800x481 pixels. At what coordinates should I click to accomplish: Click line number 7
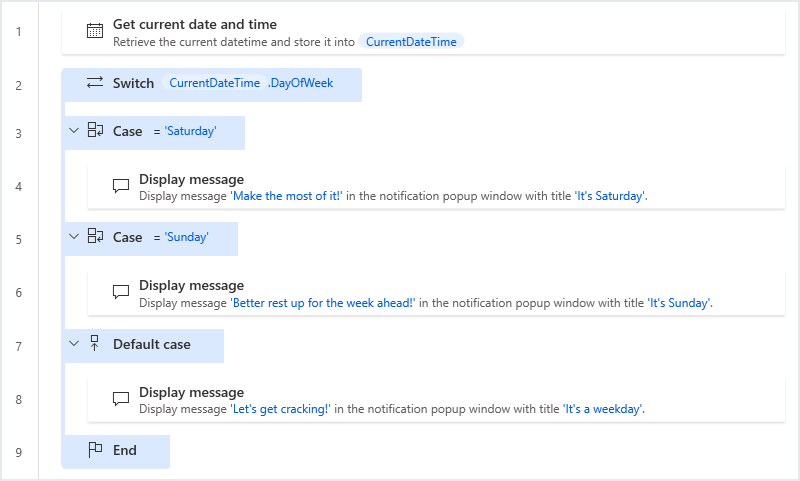19,347
